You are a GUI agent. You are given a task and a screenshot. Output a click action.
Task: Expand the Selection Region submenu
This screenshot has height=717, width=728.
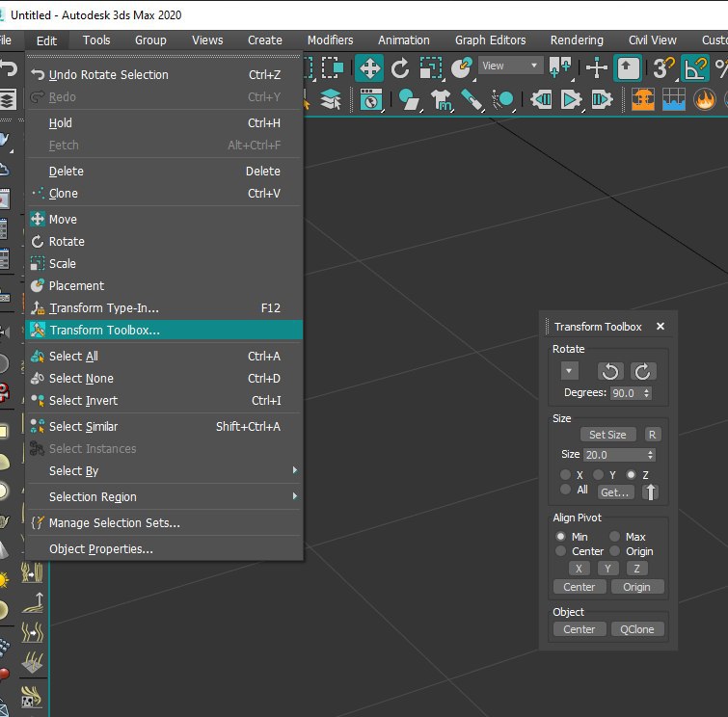pos(164,497)
